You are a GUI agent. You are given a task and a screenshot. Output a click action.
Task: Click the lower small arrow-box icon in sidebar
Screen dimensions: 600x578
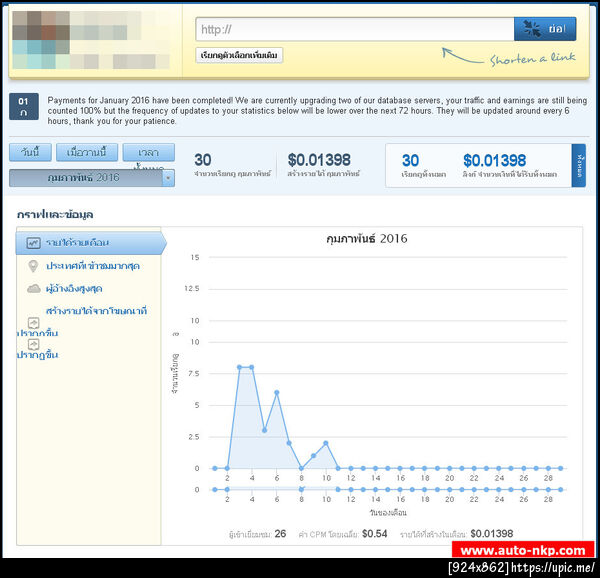(x=34, y=345)
